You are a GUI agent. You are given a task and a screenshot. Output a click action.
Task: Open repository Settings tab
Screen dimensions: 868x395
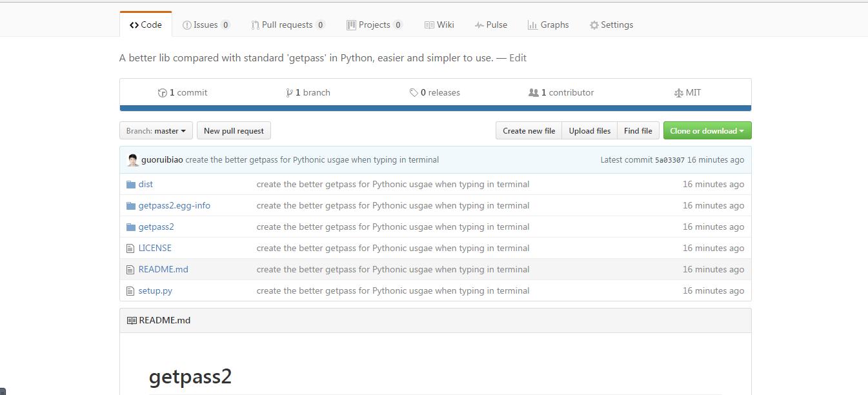pyautogui.click(x=611, y=25)
